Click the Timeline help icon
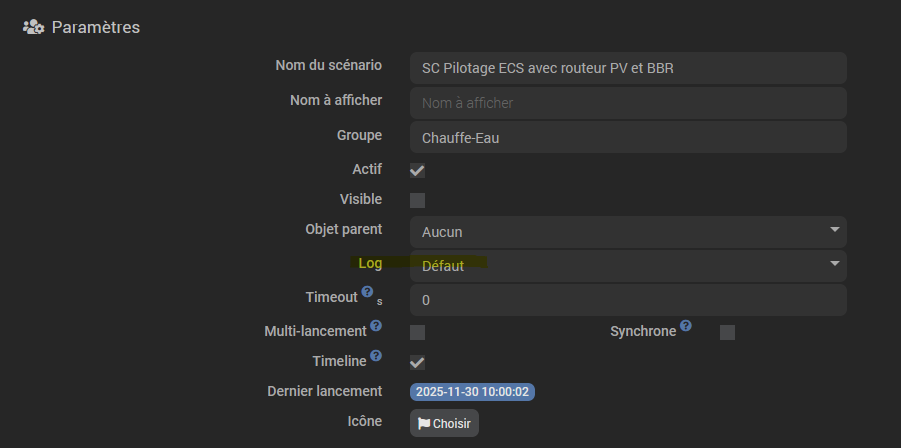Image resolution: width=901 pixels, height=448 pixels. click(376, 355)
